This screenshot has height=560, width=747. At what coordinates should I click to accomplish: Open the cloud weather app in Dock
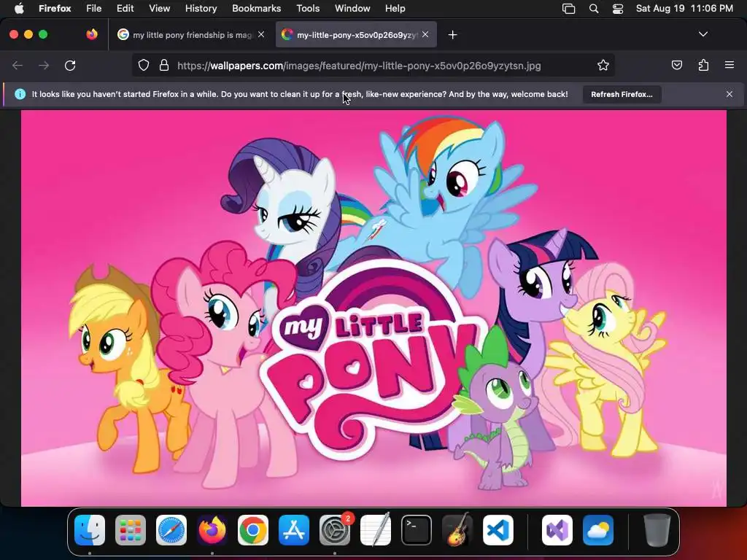point(598,530)
